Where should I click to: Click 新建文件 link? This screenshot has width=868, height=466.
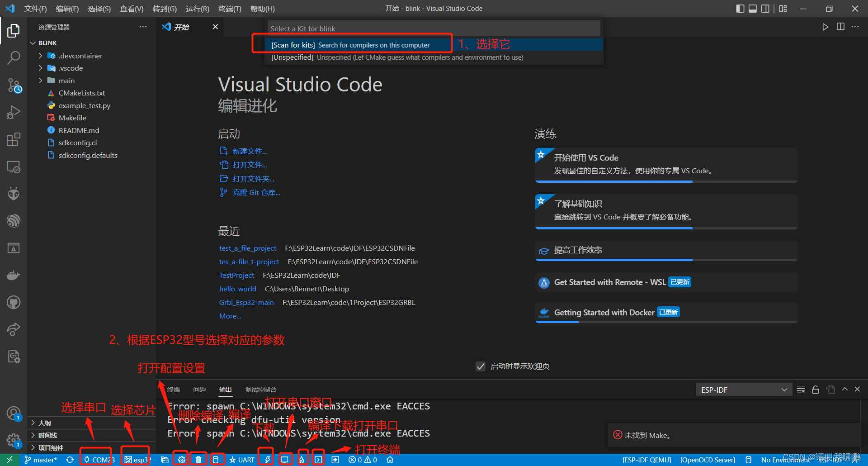(x=250, y=151)
